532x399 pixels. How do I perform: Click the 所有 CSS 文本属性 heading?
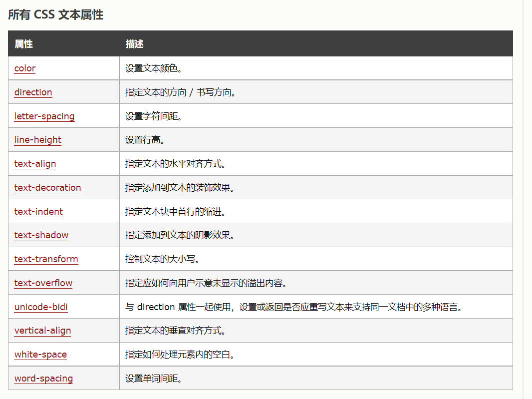tap(55, 15)
